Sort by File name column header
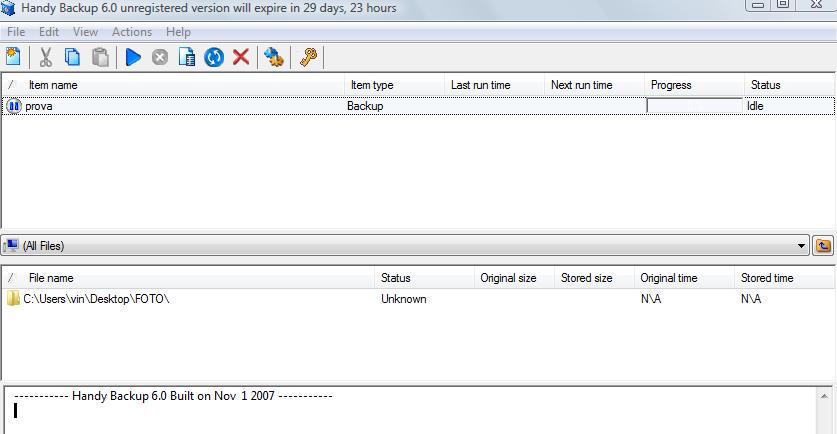 click(x=188, y=278)
